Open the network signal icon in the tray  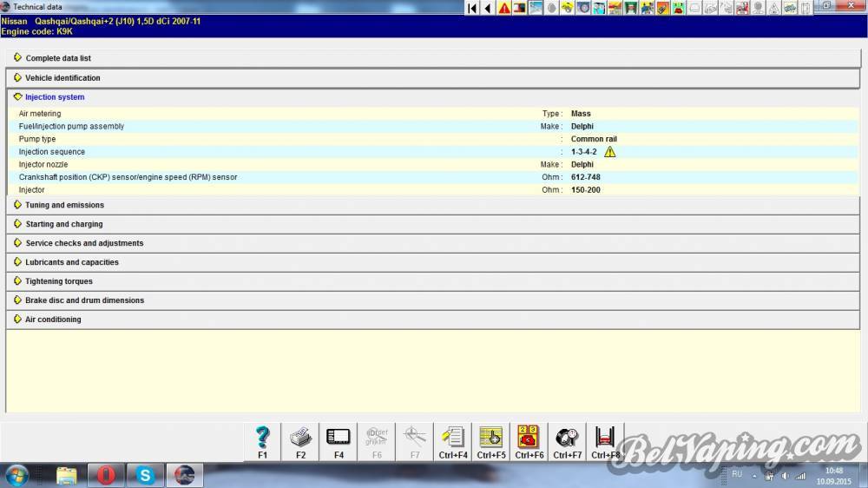pyautogui.click(x=801, y=476)
